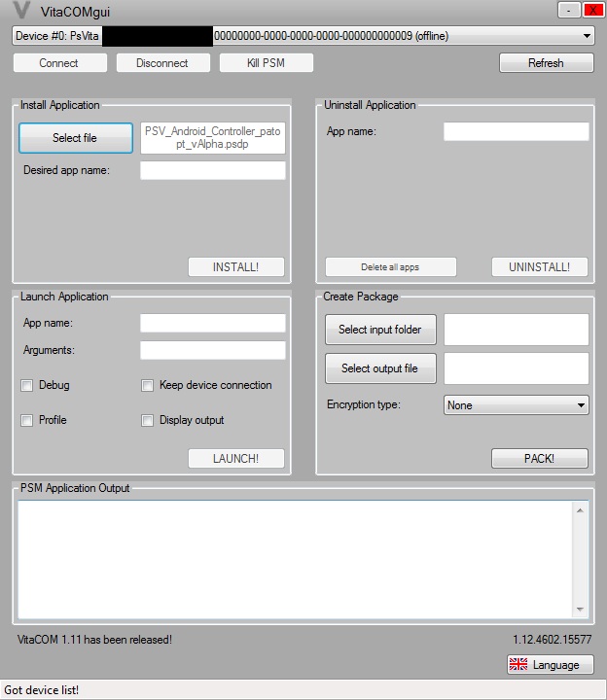The height and width of the screenshot is (700, 607).
Task: Kill the PSM process
Action: tap(267, 63)
